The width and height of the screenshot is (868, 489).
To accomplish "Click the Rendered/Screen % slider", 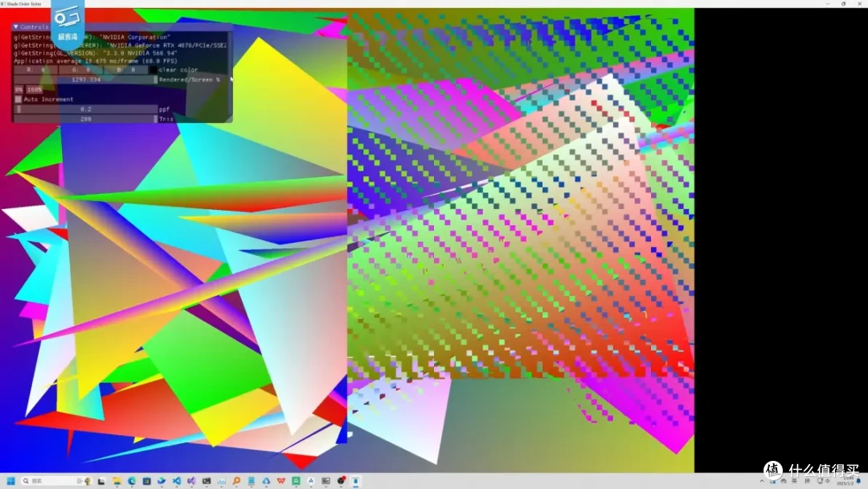I will [86, 80].
